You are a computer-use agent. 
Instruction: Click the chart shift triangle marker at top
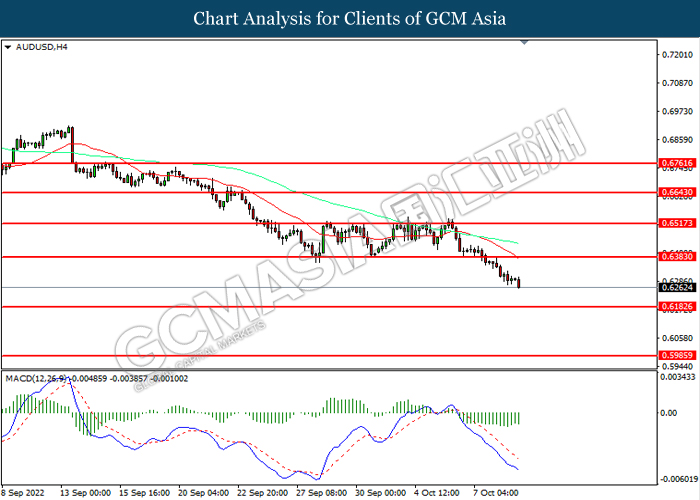pos(524,42)
